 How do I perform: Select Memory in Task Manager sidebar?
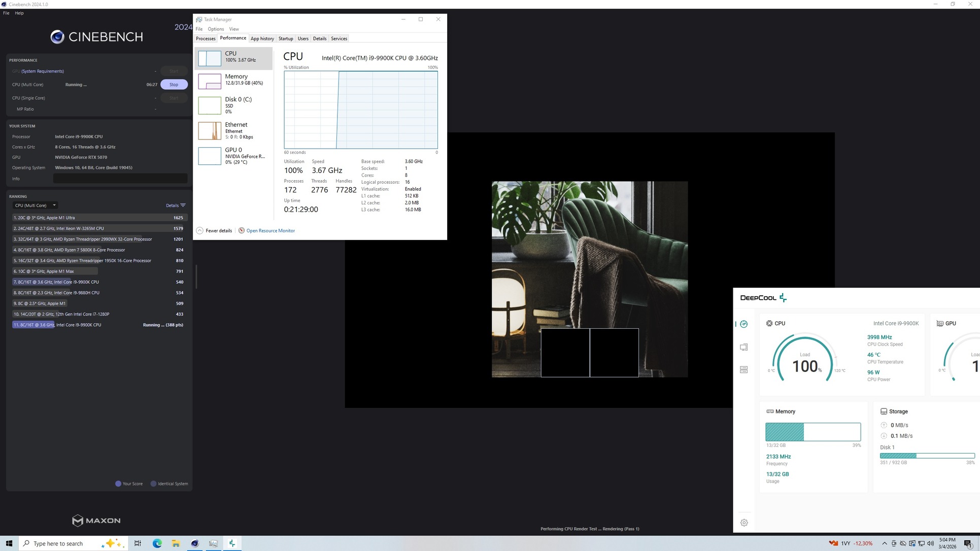233,80
